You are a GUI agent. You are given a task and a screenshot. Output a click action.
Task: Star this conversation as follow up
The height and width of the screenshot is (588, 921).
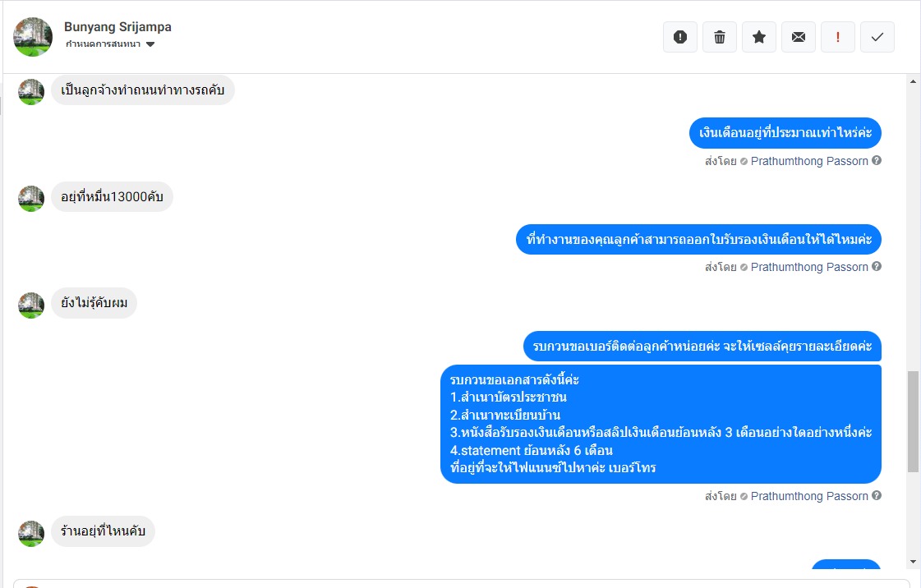[759, 37]
